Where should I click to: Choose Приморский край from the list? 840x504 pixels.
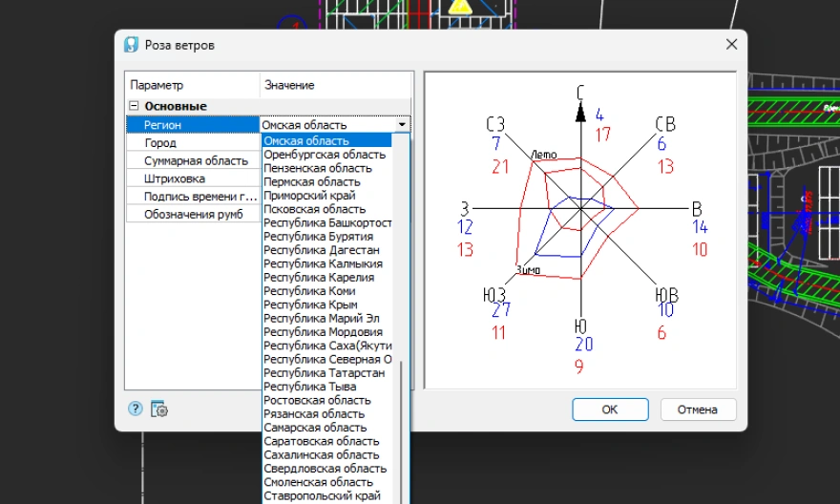coord(311,196)
